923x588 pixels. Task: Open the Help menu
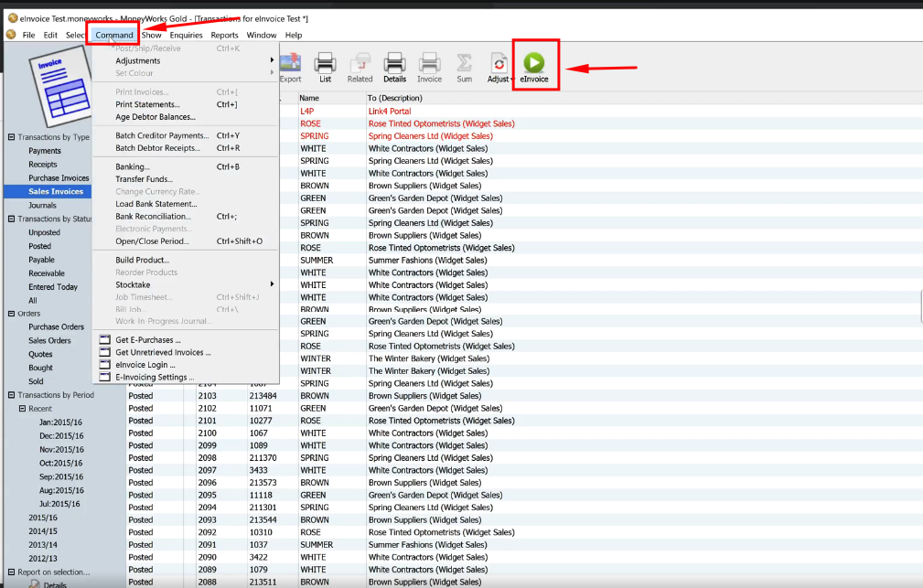pyautogui.click(x=294, y=35)
